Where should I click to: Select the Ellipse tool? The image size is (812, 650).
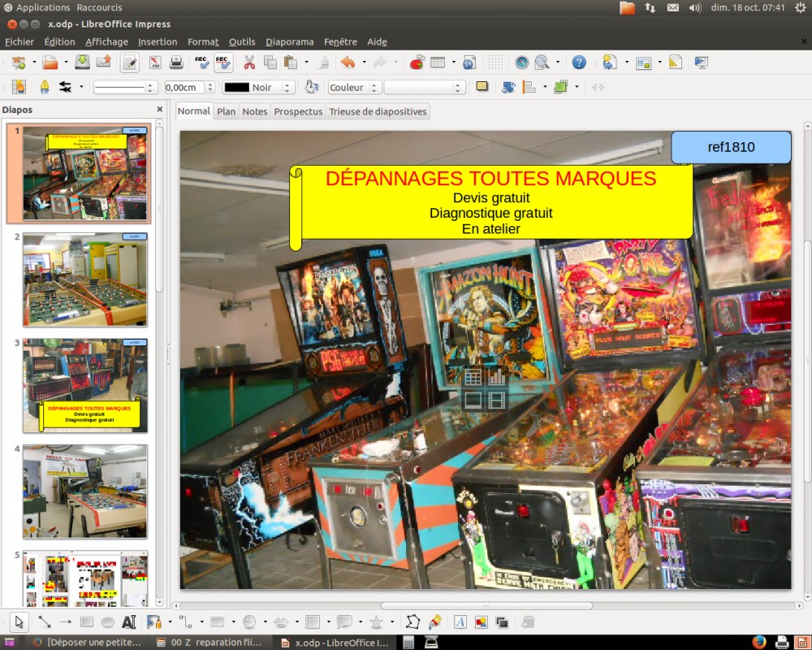(107, 622)
